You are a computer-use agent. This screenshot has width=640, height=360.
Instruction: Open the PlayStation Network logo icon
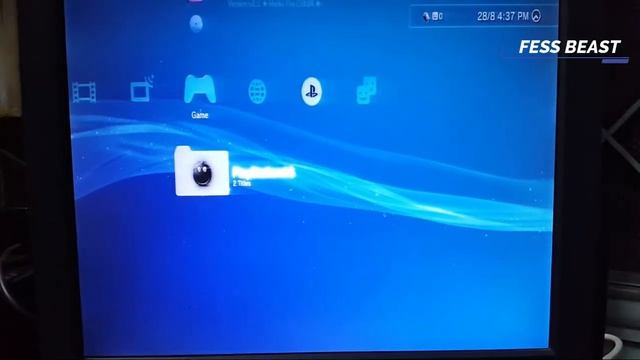tap(311, 91)
